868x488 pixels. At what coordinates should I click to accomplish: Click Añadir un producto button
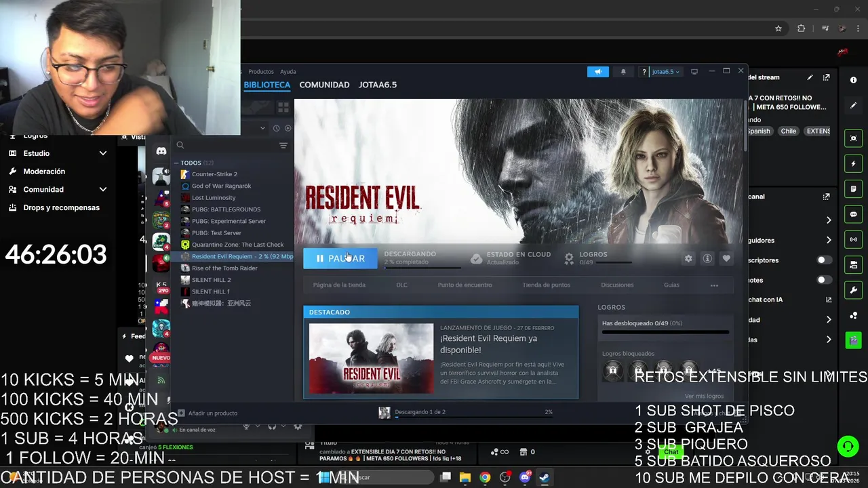[208, 413]
